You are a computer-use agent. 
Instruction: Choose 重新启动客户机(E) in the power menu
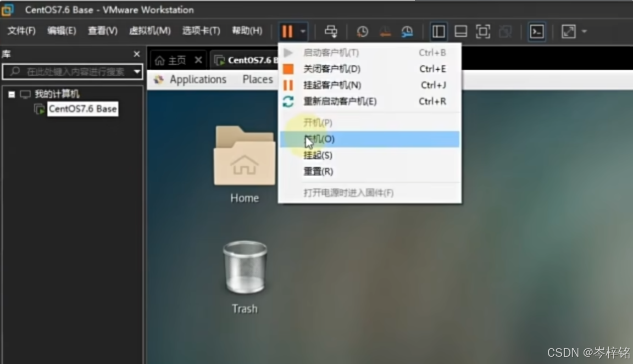coord(369,101)
